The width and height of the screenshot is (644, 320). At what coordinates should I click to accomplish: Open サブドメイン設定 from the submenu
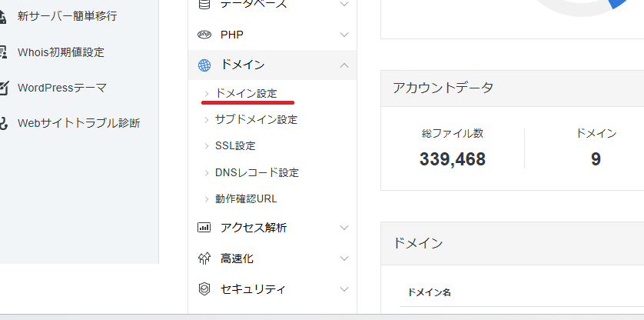(x=256, y=119)
